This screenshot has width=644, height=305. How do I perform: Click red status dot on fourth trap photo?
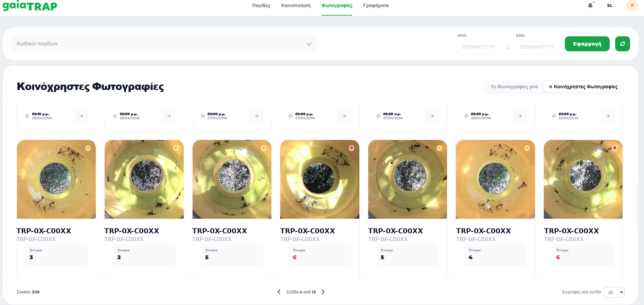pyautogui.click(x=352, y=148)
